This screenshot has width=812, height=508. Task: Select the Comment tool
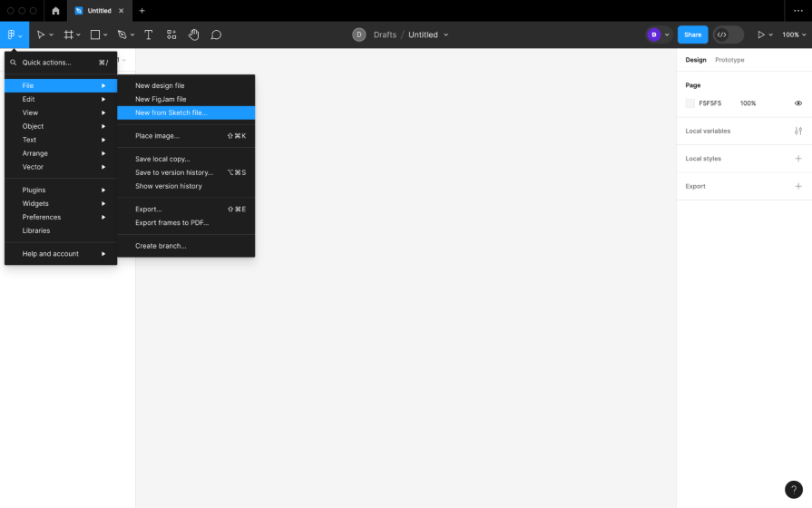coord(216,34)
